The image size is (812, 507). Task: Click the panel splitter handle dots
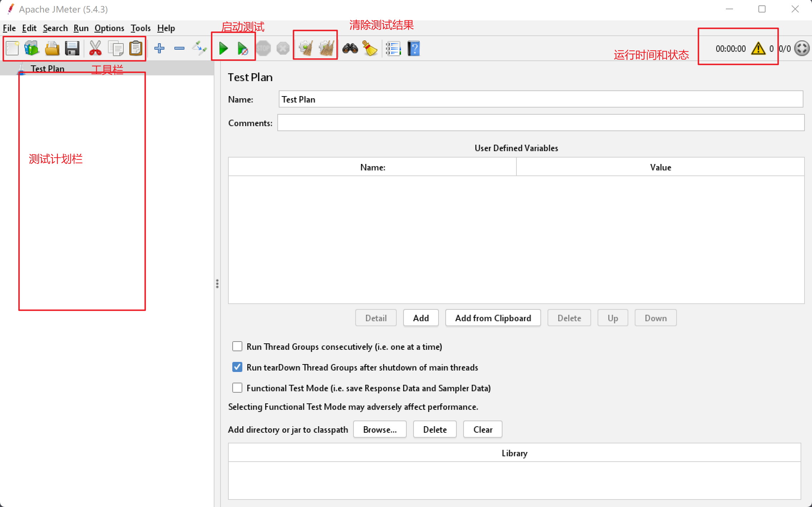coord(217,284)
